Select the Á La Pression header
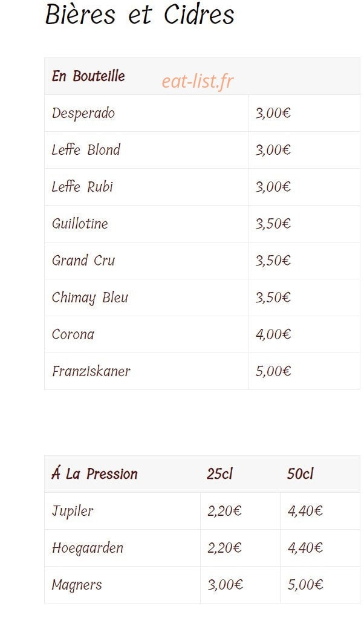Viewport: 364px width, 618px height. point(94,473)
